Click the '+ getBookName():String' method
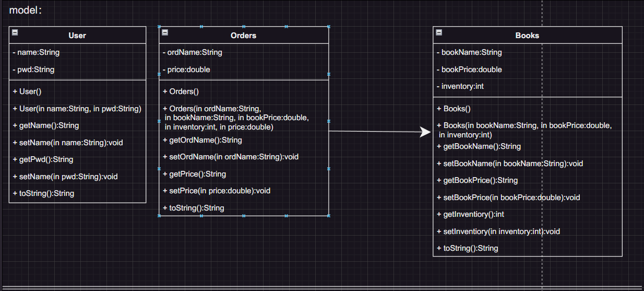This screenshot has height=291, width=644. pyautogui.click(x=479, y=146)
